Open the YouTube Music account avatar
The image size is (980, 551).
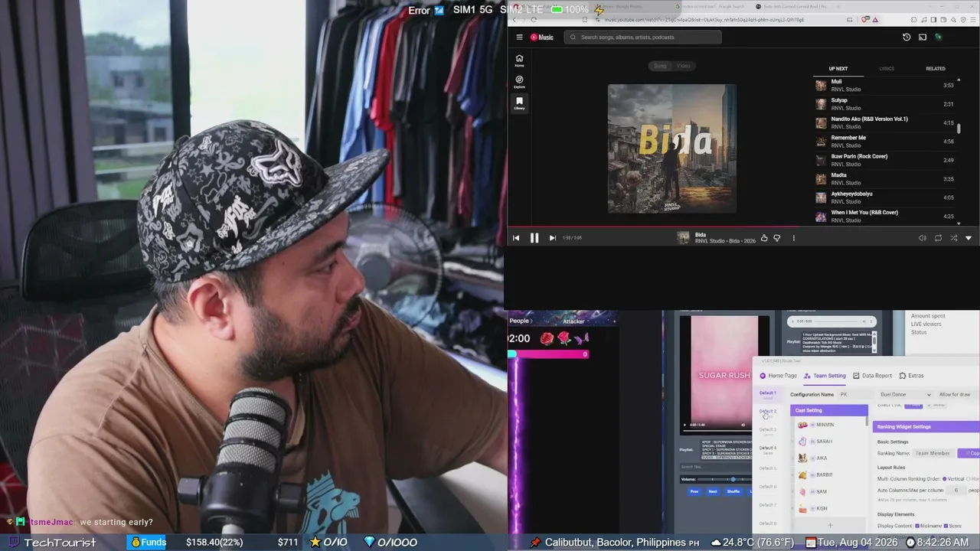tap(938, 37)
